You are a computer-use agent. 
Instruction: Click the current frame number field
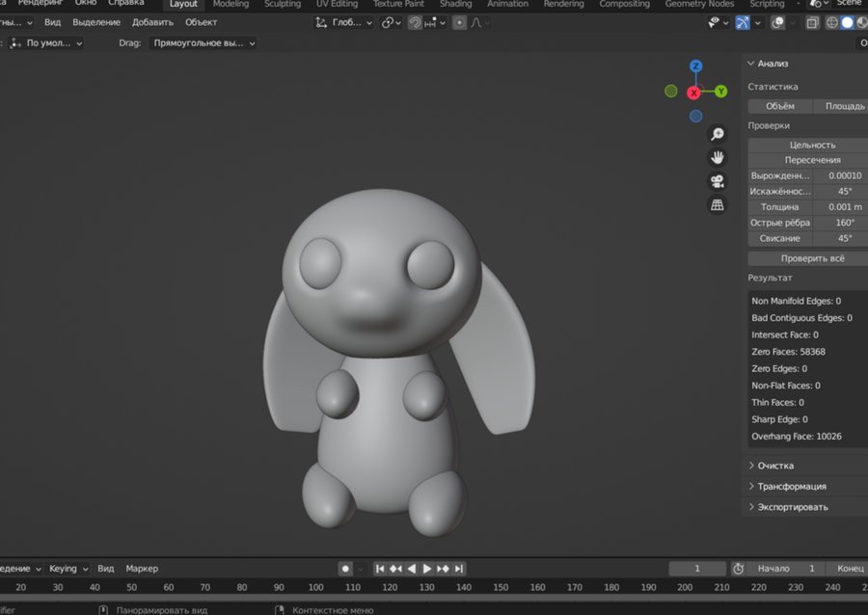pos(696,569)
